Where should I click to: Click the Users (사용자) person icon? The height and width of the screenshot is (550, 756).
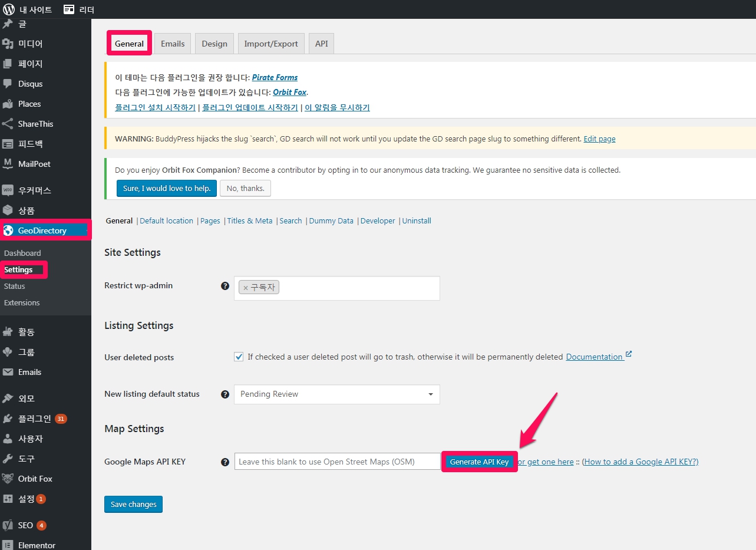pyautogui.click(x=8, y=439)
